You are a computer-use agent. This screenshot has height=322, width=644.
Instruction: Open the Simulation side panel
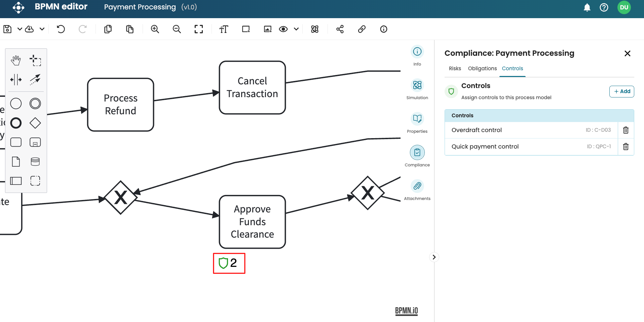click(x=417, y=89)
